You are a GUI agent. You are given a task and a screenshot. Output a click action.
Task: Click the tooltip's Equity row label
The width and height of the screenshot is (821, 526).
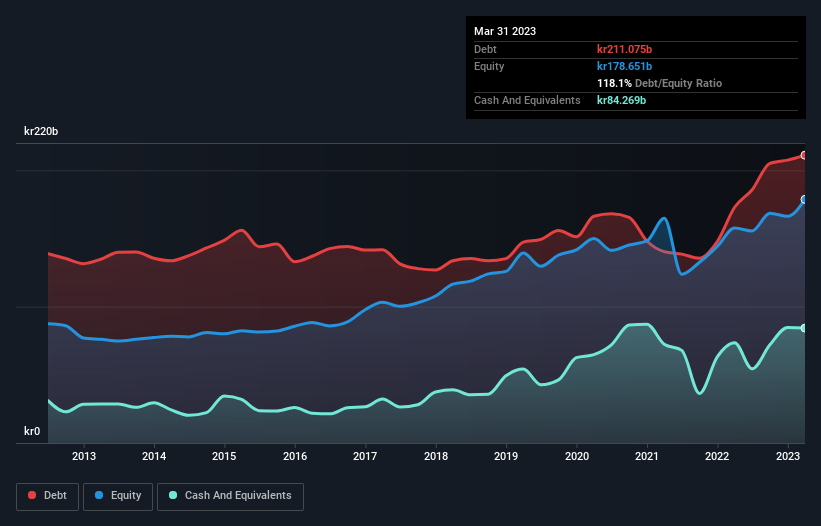coord(489,66)
